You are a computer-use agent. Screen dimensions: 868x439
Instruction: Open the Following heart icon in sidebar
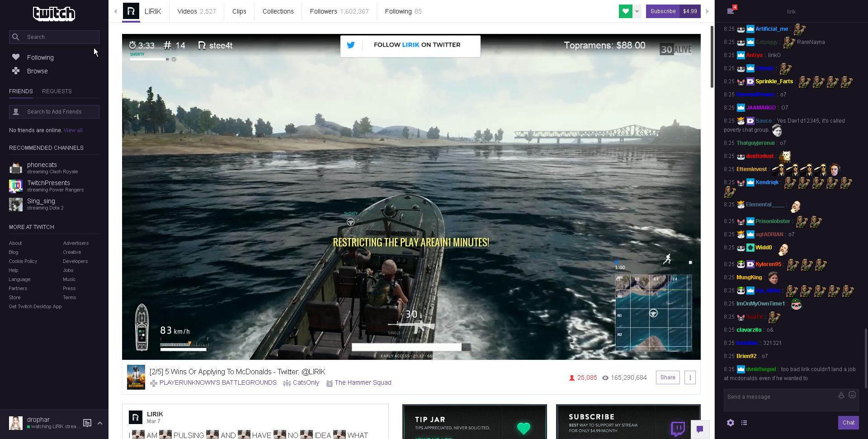pos(16,57)
